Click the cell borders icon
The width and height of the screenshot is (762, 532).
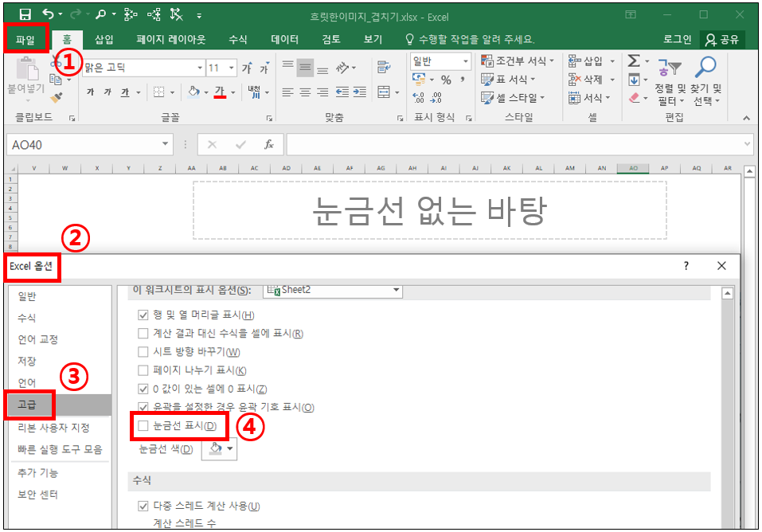pyautogui.click(x=159, y=92)
